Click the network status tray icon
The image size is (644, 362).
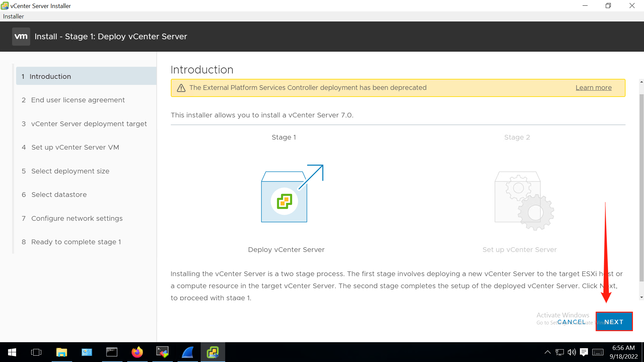[x=560, y=352]
